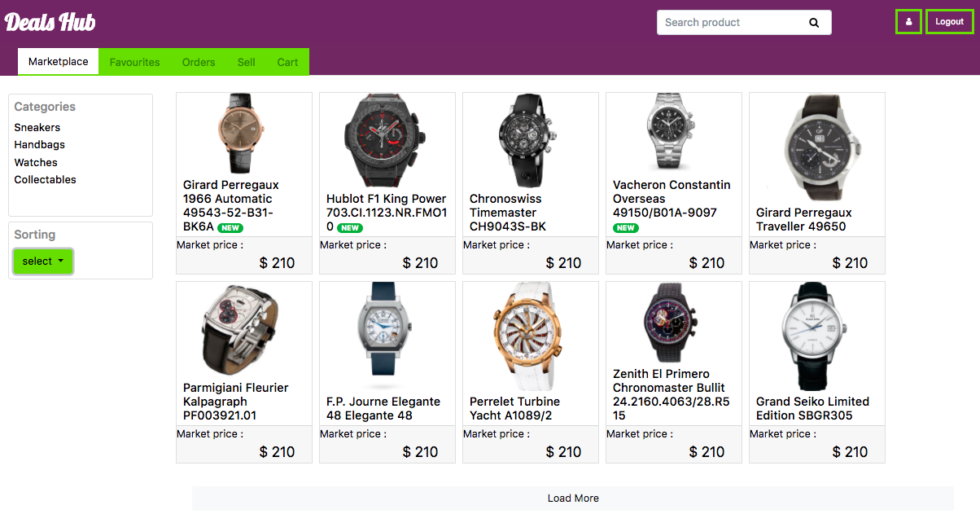Filter by Sneakers category
Viewport: 980px width, 523px height.
tap(37, 128)
